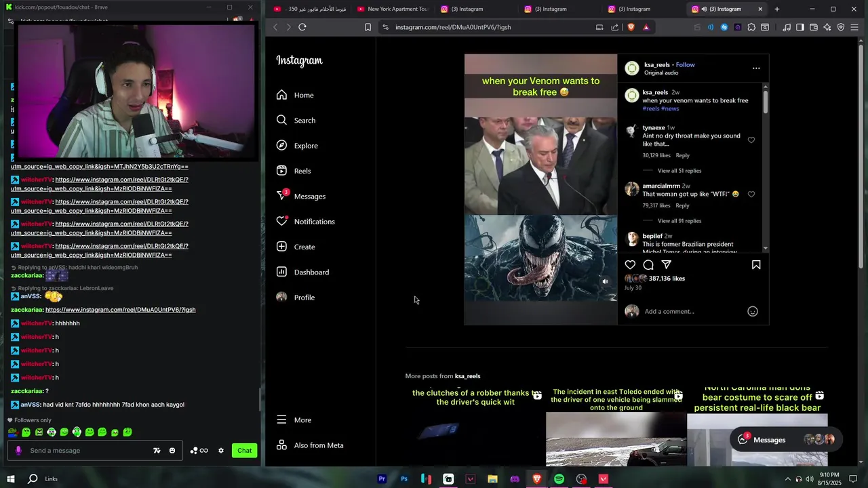Reload the Instagram page

302,27
